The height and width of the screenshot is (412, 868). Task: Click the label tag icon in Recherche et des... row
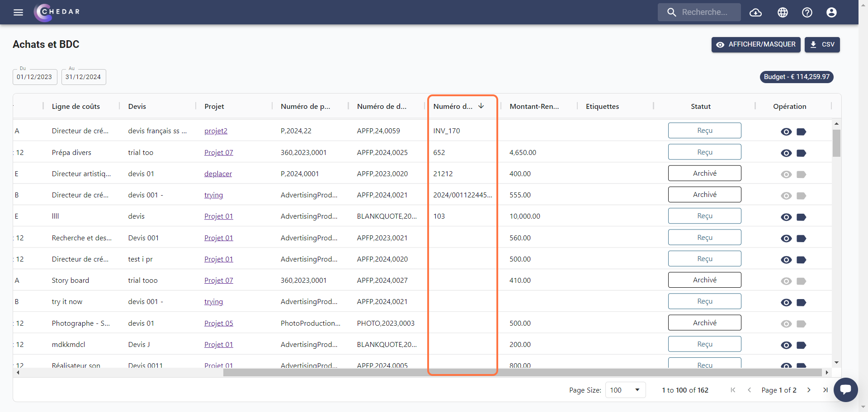point(801,239)
